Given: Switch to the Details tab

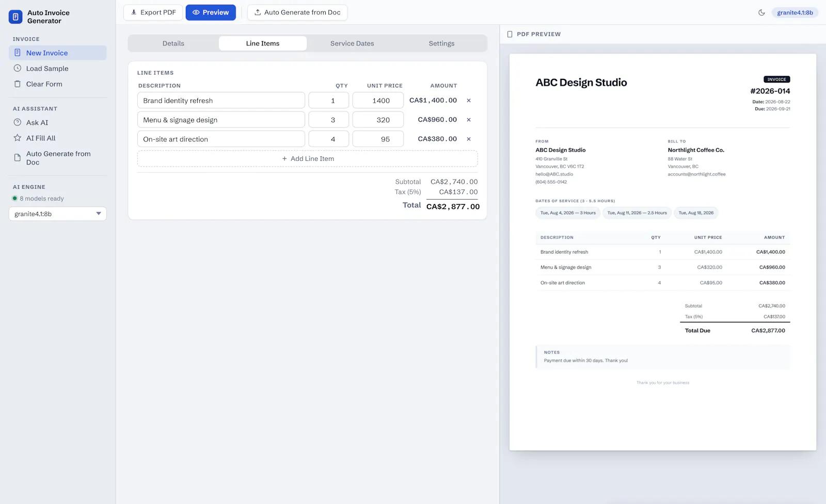Looking at the screenshot, I should 173,43.
